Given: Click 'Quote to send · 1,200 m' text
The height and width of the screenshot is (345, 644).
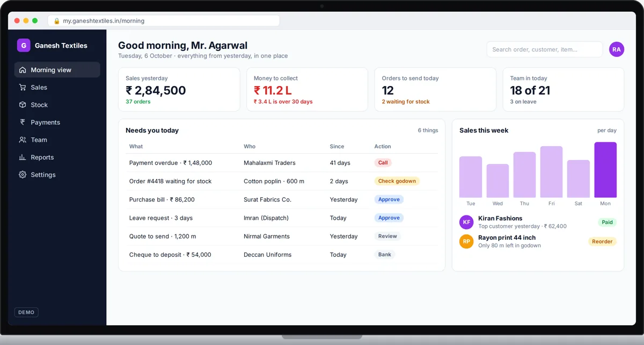Looking at the screenshot, I should click(x=163, y=236).
